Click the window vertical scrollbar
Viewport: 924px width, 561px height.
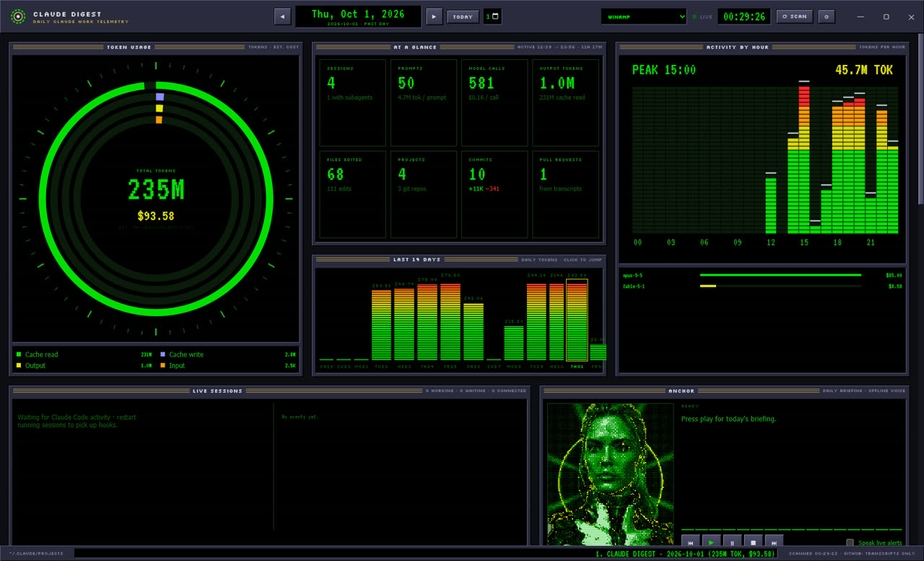[920, 119]
